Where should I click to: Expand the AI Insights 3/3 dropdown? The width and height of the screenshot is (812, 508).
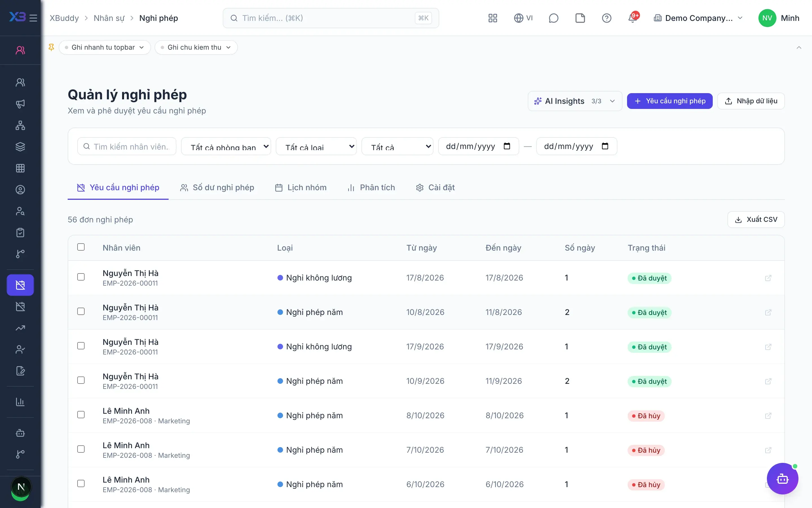575,101
